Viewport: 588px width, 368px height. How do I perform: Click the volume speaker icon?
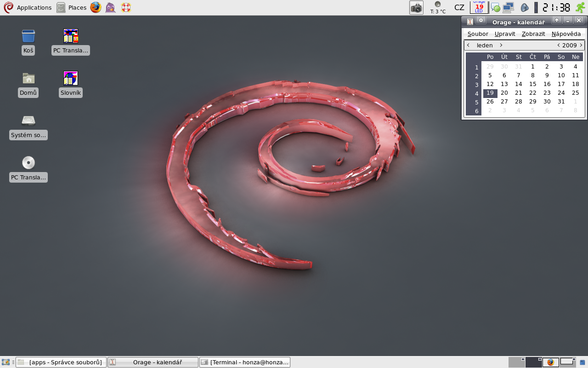coord(525,7)
